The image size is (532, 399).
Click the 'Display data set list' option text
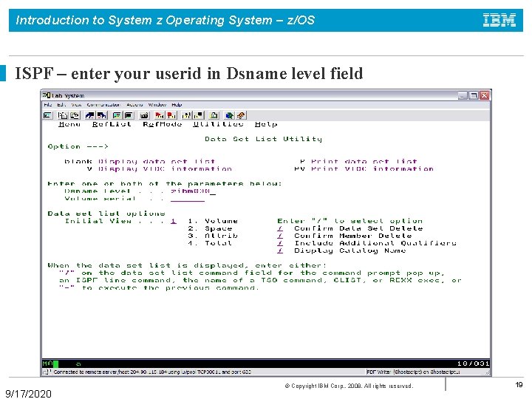click(157, 162)
